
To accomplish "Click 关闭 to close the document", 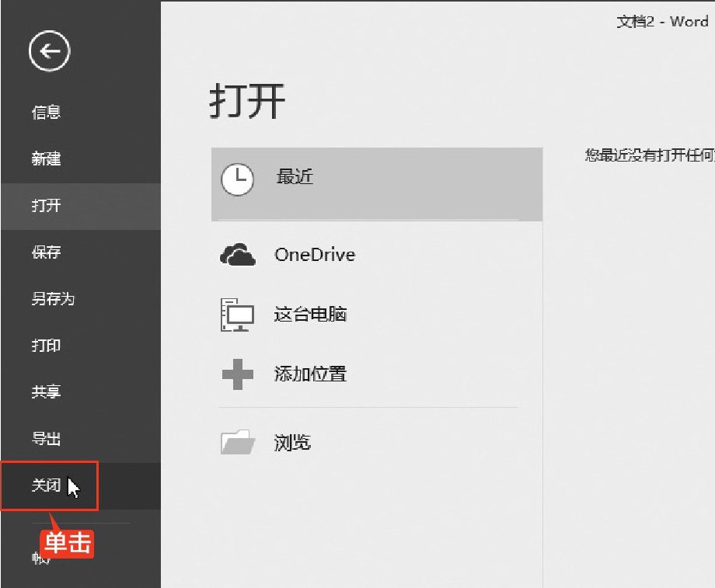I will click(46, 485).
